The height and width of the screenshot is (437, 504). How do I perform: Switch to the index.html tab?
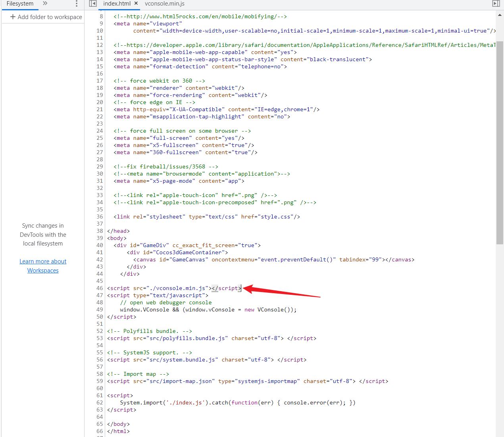click(x=117, y=4)
